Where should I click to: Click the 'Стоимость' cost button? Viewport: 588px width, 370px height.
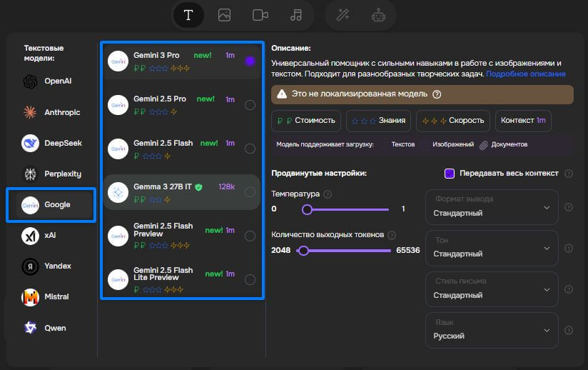(x=307, y=121)
